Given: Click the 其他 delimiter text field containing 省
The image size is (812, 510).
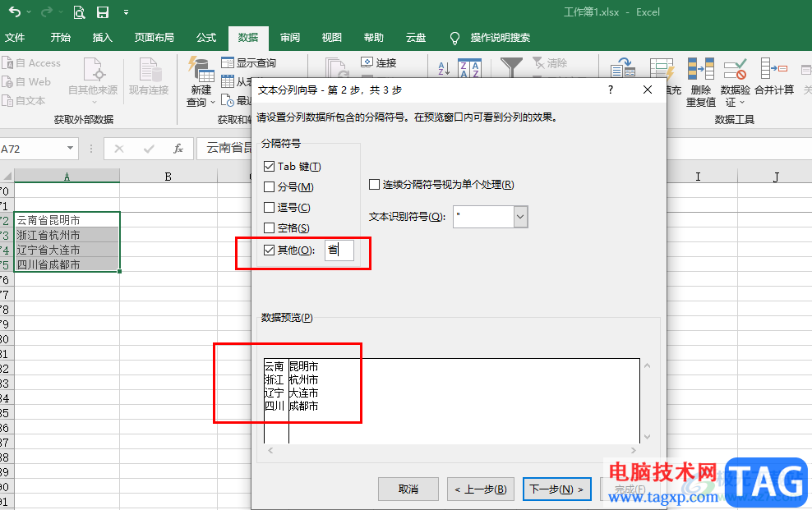Looking at the screenshot, I should pyautogui.click(x=339, y=250).
